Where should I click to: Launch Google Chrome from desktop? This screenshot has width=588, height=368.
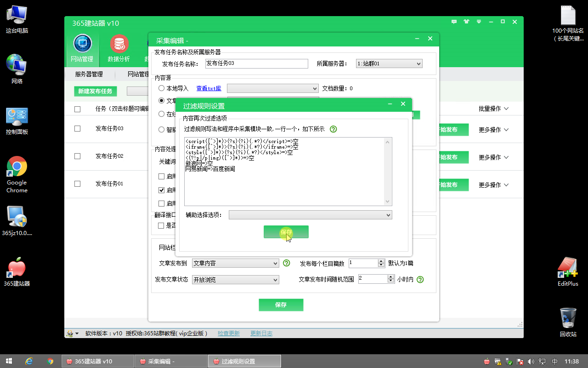[17, 175]
